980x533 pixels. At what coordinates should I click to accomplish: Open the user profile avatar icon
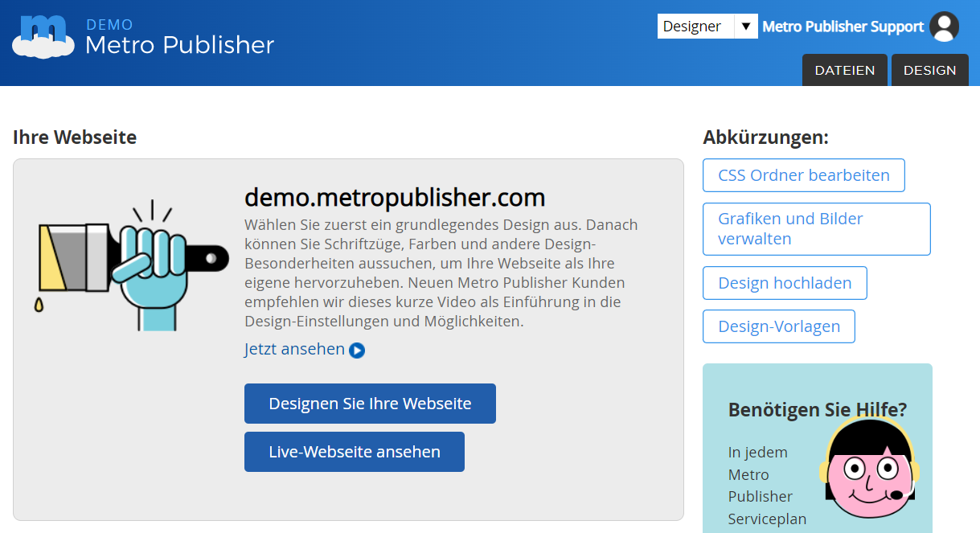tap(944, 27)
